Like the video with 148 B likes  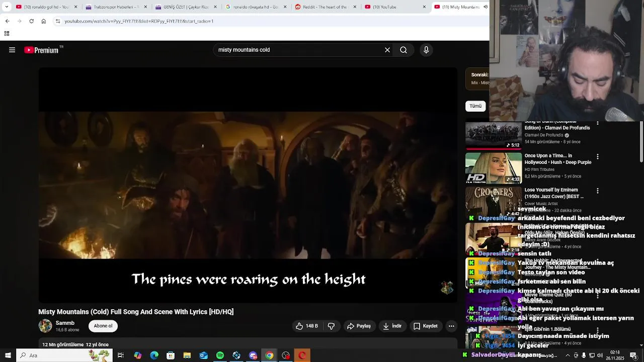[307, 326]
